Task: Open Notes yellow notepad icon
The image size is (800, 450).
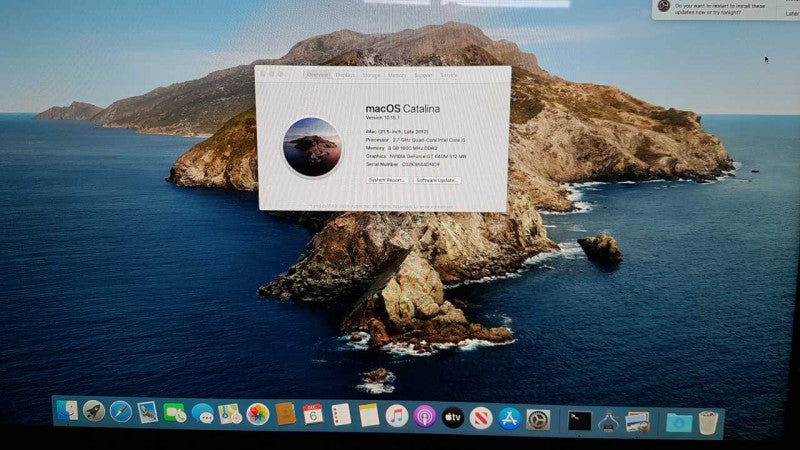Action: (369, 415)
